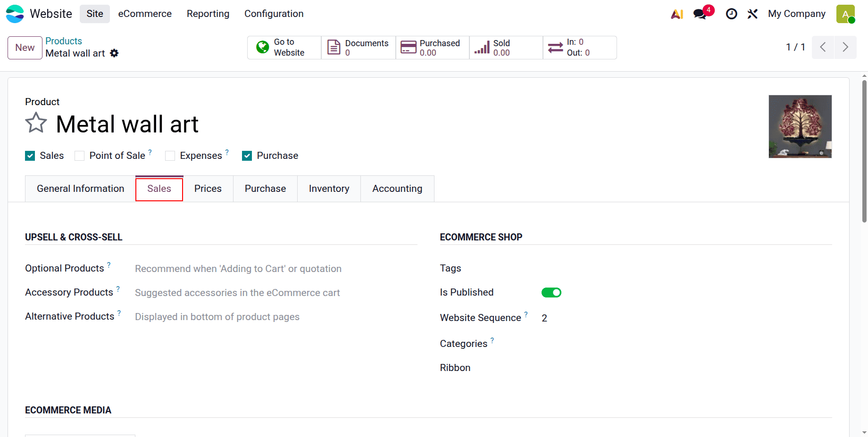868x437 pixels.
Task: Open the chat messages icon with badge
Action: (700, 14)
